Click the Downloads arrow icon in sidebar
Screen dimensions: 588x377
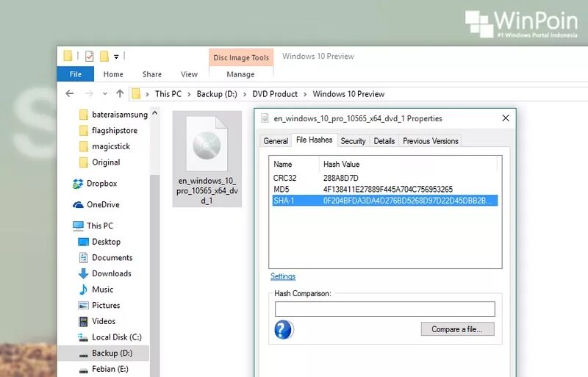83,273
